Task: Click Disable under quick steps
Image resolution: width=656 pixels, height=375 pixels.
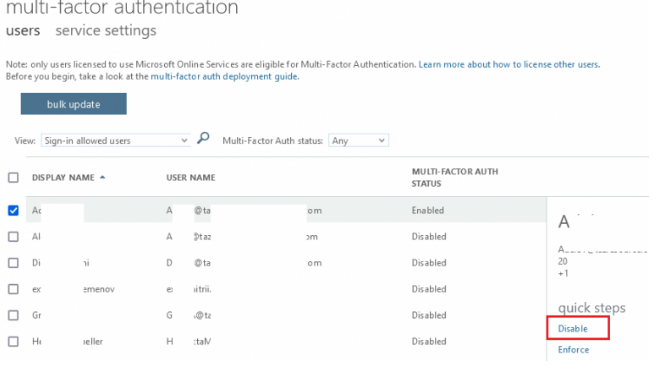Action: [573, 329]
